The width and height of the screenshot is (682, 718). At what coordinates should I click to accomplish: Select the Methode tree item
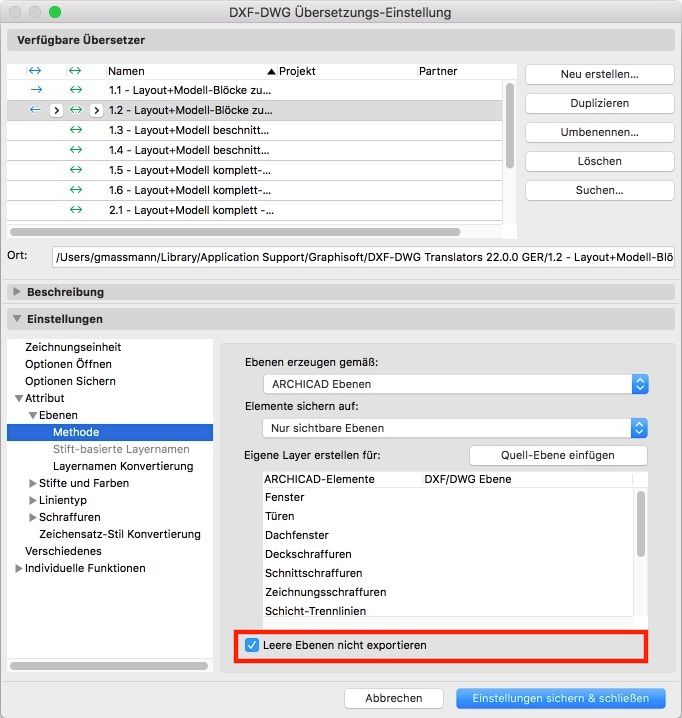point(110,432)
